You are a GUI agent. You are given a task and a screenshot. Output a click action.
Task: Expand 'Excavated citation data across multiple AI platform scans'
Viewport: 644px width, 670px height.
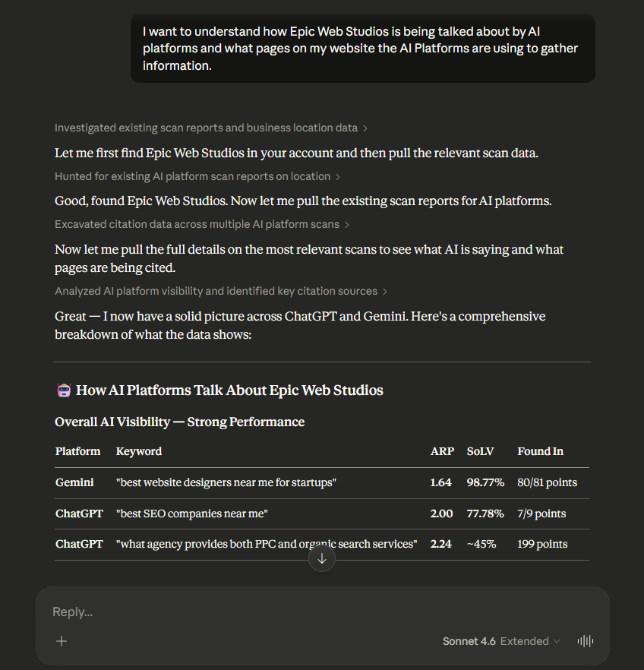tap(196, 224)
